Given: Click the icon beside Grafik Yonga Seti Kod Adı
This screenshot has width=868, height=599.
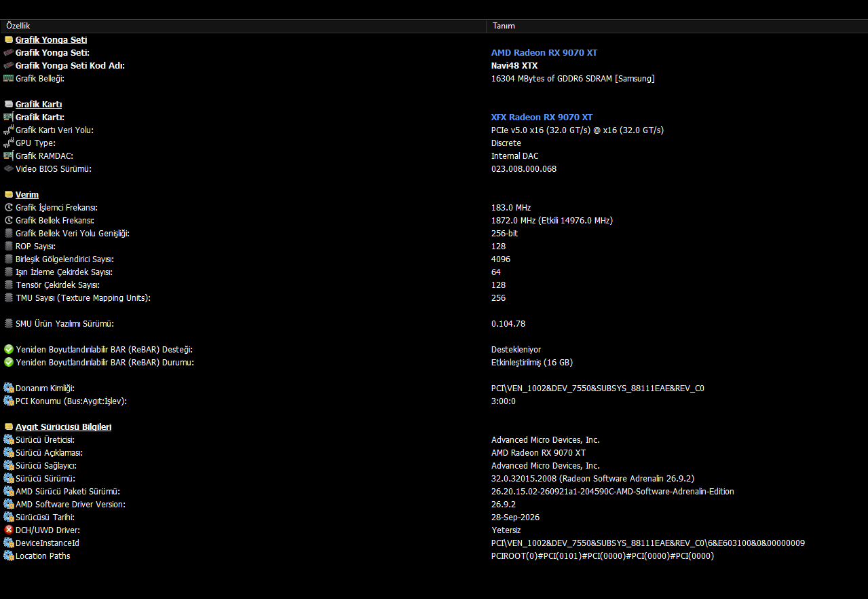Looking at the screenshot, I should [x=8, y=66].
